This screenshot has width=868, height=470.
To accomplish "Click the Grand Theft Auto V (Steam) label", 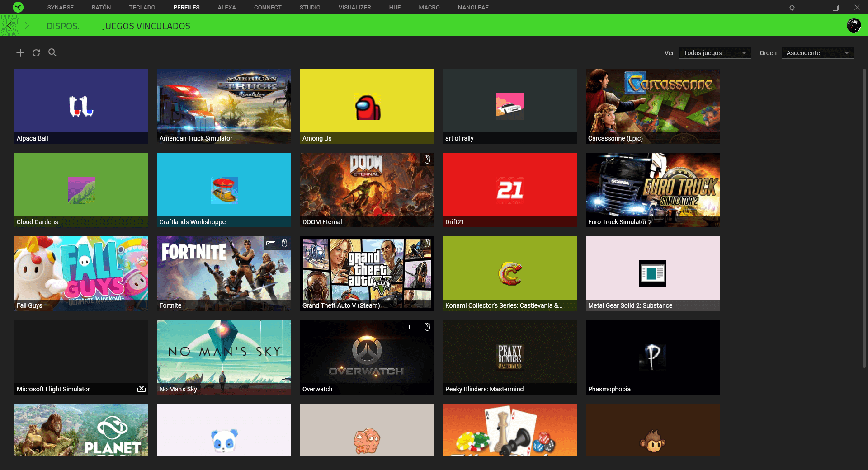I will click(341, 305).
